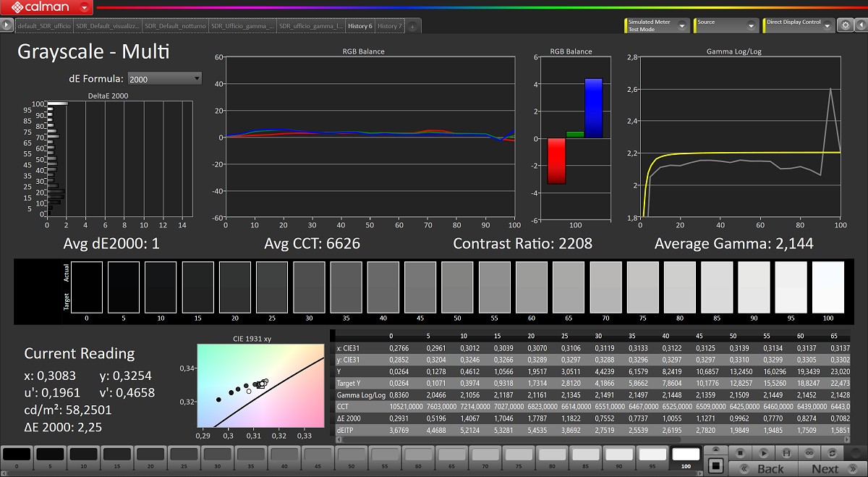This screenshot has height=477, width=868.
Task: Select the 60 level pattern button in bottom strip
Action: point(418,458)
